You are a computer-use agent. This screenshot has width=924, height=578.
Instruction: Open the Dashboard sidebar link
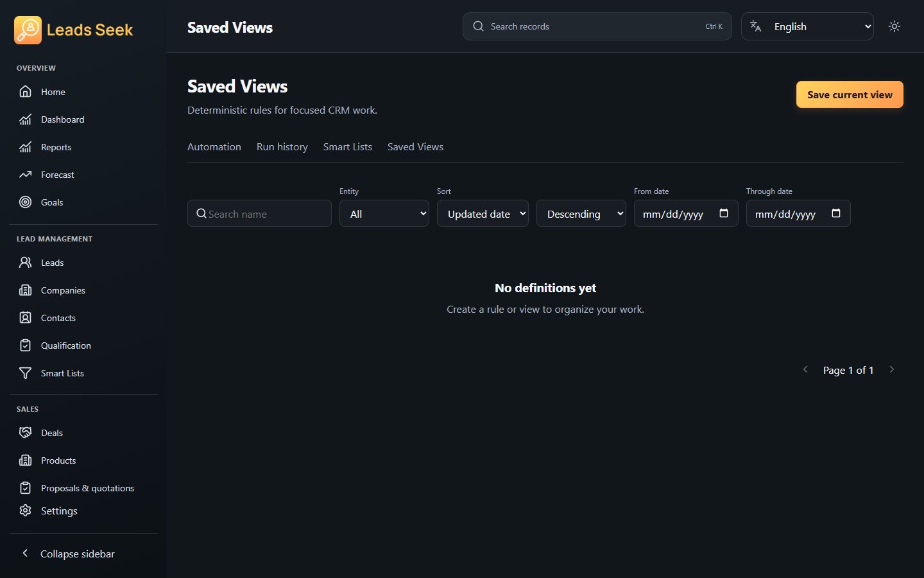click(x=83, y=119)
